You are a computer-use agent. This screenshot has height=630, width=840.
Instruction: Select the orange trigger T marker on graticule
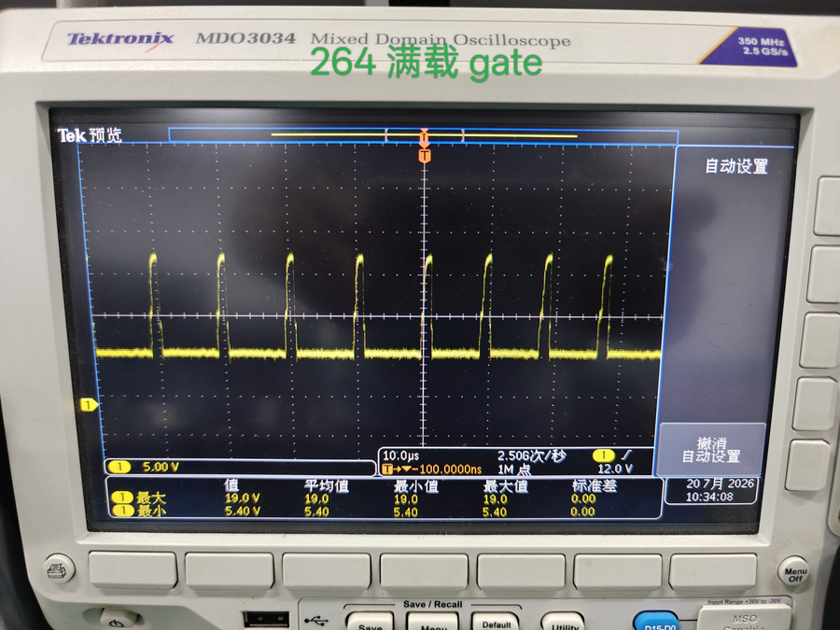pyautogui.click(x=425, y=156)
